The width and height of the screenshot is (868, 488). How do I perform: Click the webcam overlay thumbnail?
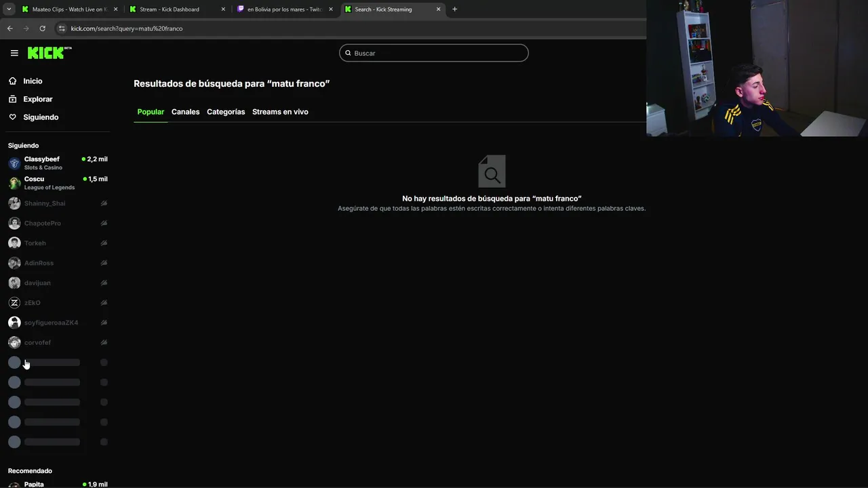click(x=757, y=68)
